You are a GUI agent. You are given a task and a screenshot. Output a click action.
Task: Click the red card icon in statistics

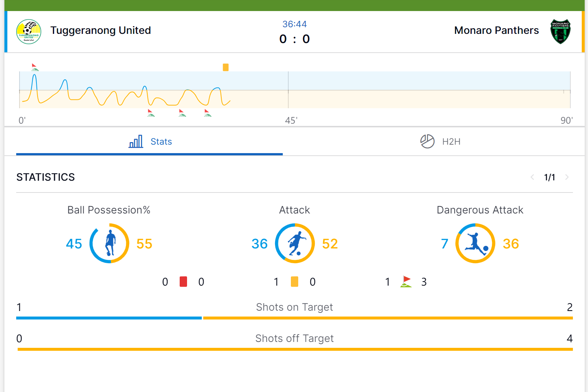pyautogui.click(x=183, y=282)
